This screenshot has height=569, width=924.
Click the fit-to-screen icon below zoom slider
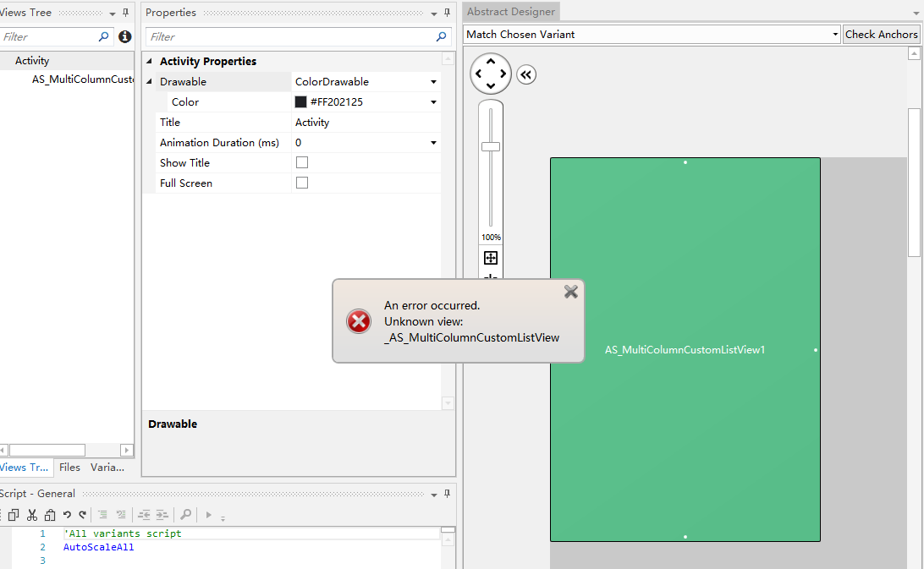(490, 257)
